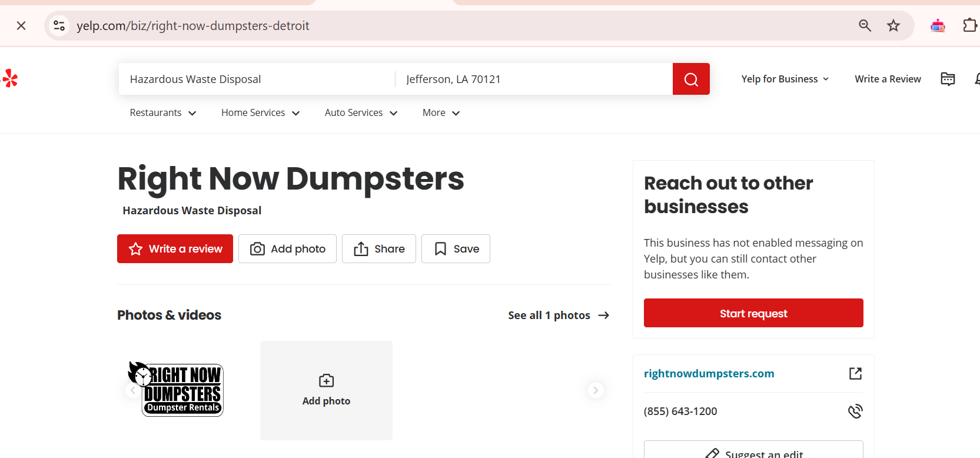Save this business with Save button
The image size is (980, 458).
(456, 249)
